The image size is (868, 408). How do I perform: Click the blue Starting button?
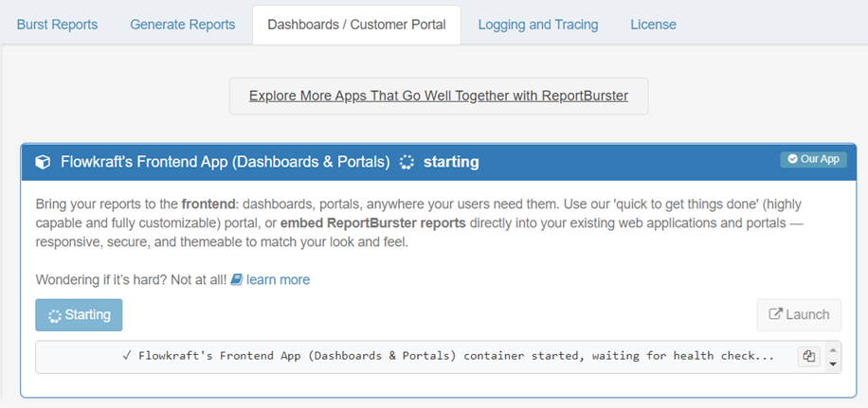pyautogui.click(x=79, y=315)
